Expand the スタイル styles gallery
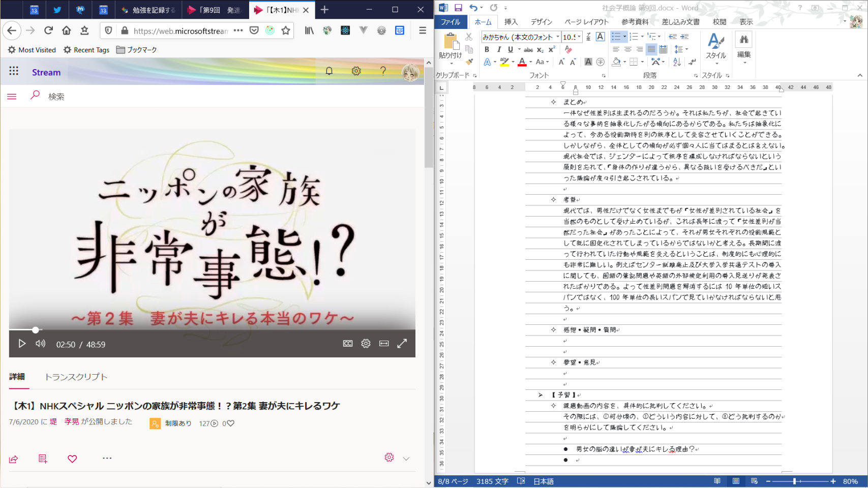Image resolution: width=868 pixels, height=488 pixels. [715, 48]
